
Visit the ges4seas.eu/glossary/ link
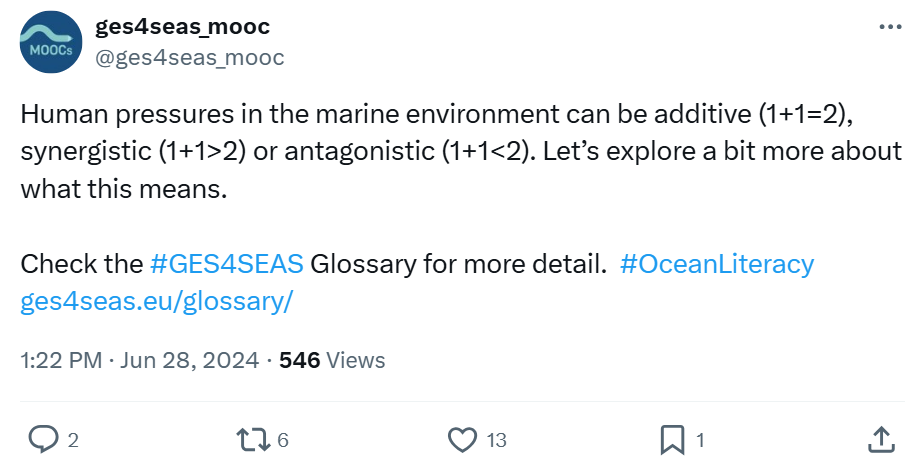pyautogui.click(x=156, y=301)
